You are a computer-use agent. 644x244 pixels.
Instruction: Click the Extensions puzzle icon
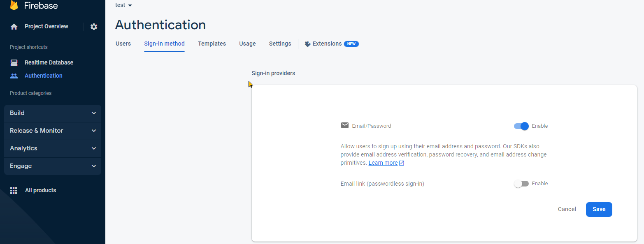(x=307, y=44)
